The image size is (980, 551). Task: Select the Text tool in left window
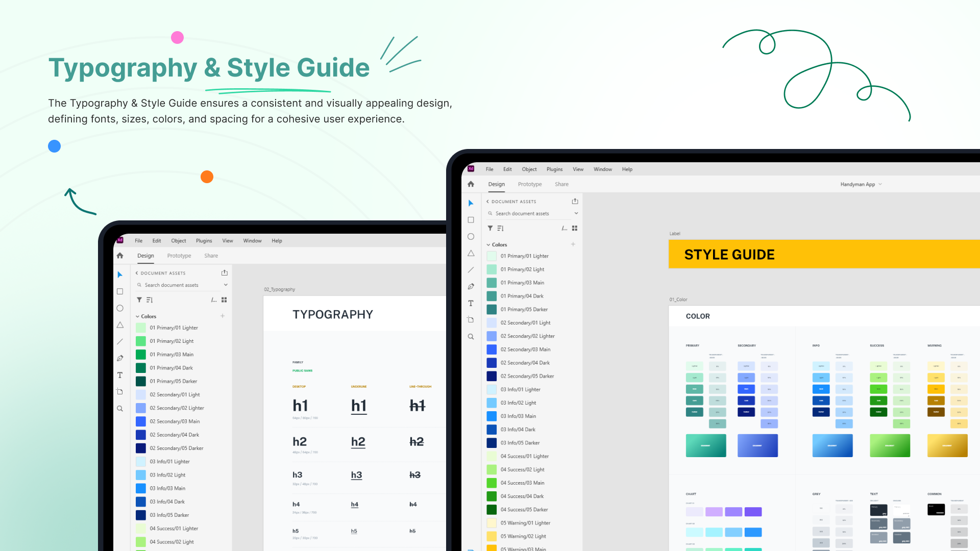pyautogui.click(x=120, y=375)
